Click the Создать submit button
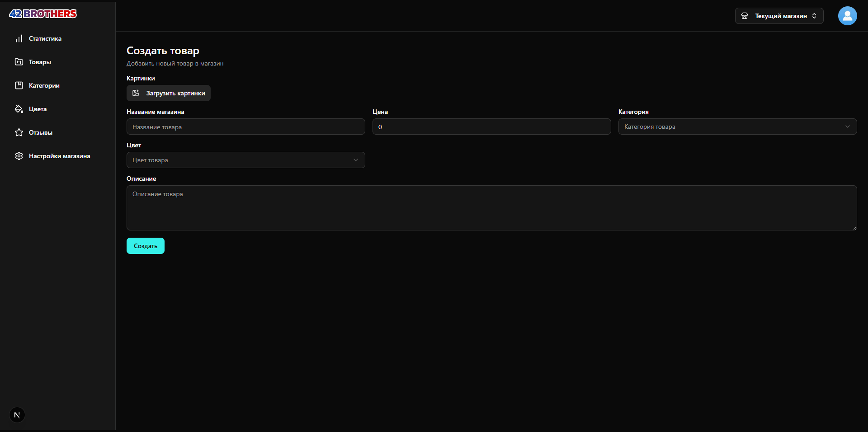This screenshot has width=868, height=432. 145,246
